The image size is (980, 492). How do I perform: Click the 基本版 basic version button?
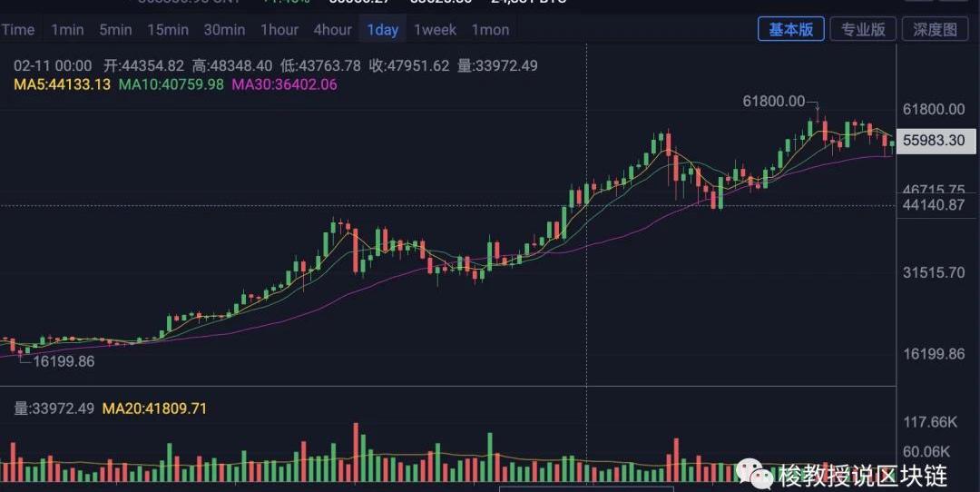point(791,29)
